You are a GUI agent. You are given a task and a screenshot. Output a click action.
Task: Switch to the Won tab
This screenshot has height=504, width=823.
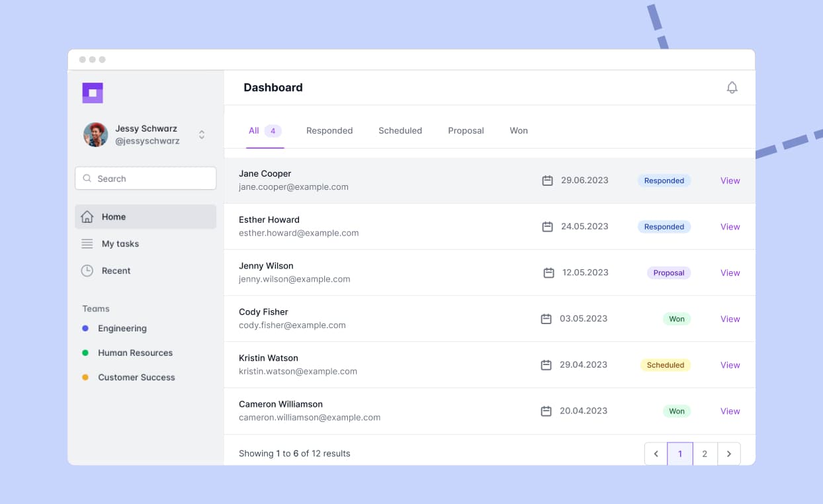tap(519, 131)
